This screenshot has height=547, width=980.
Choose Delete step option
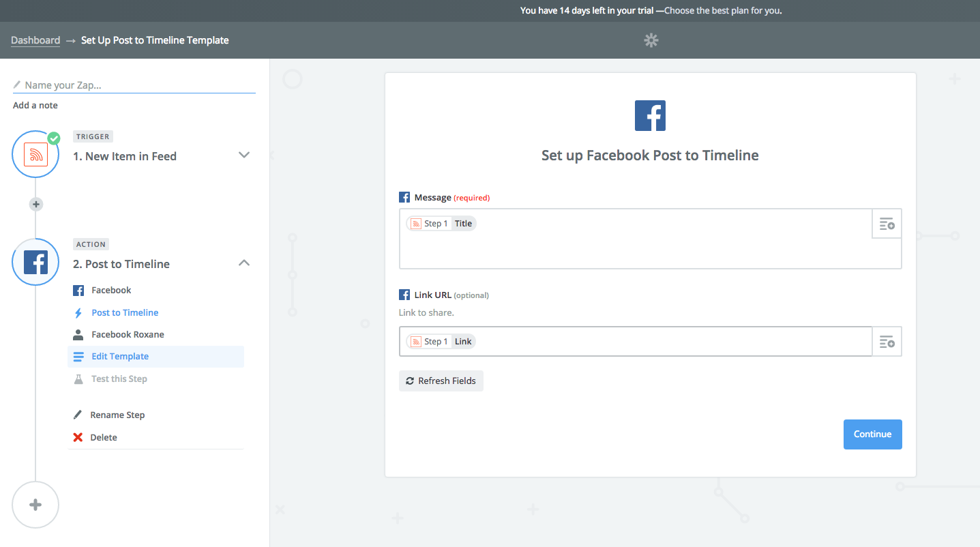point(104,437)
